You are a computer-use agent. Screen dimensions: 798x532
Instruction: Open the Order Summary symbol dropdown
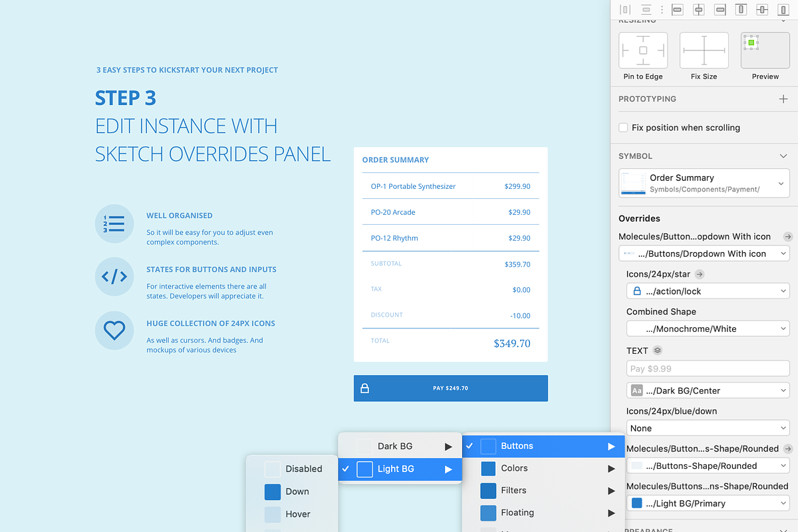pyautogui.click(x=704, y=184)
